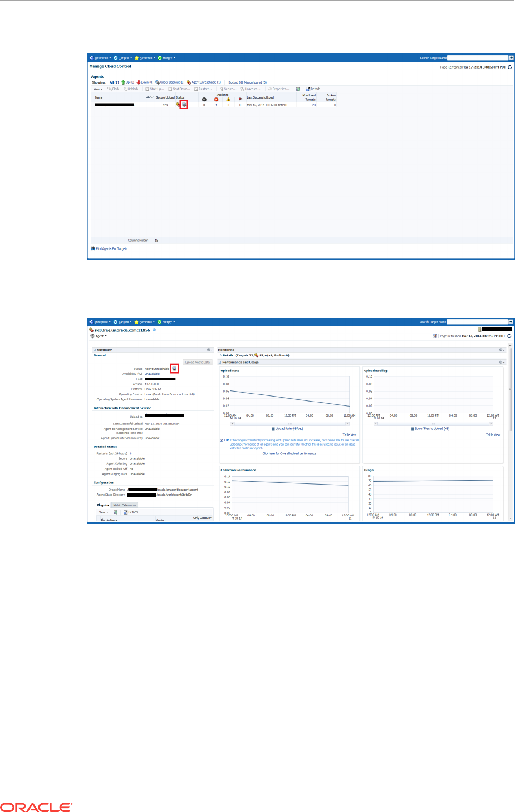Open Favorites menu in Manage Cloud Control page
The image size is (515, 812).
[x=145, y=58]
